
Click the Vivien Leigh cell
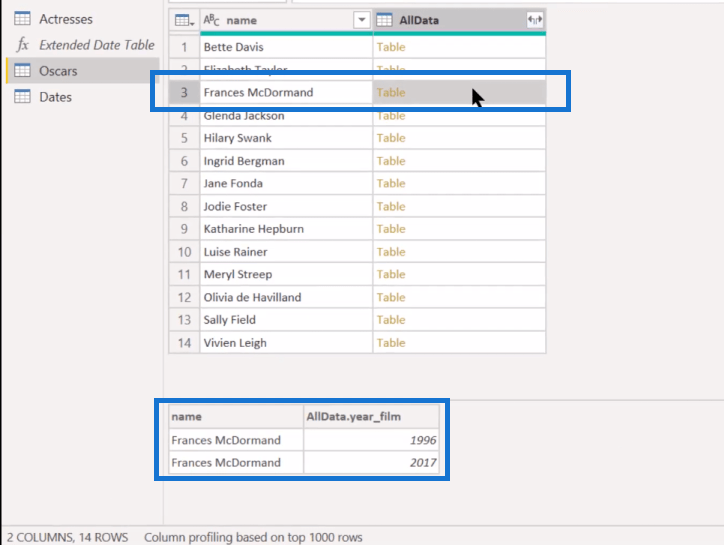(286, 343)
